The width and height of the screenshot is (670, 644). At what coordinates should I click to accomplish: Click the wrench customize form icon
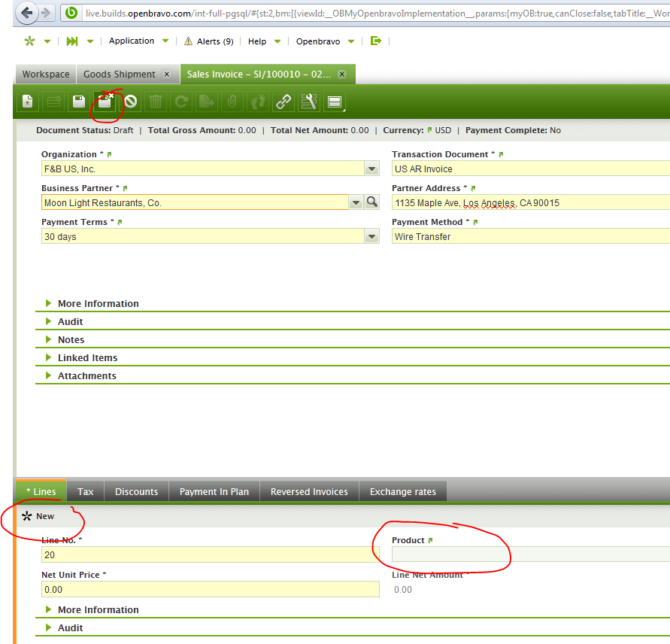pos(309,102)
